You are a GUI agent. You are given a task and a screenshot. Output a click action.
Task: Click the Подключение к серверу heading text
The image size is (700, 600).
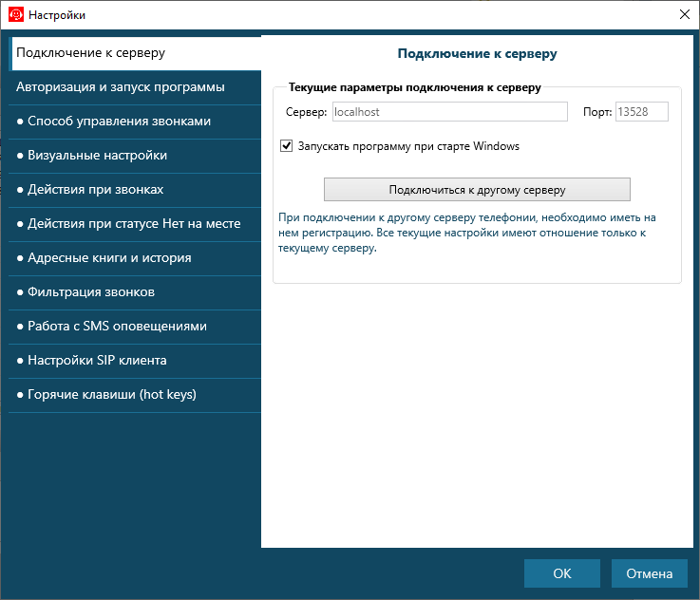point(477,53)
